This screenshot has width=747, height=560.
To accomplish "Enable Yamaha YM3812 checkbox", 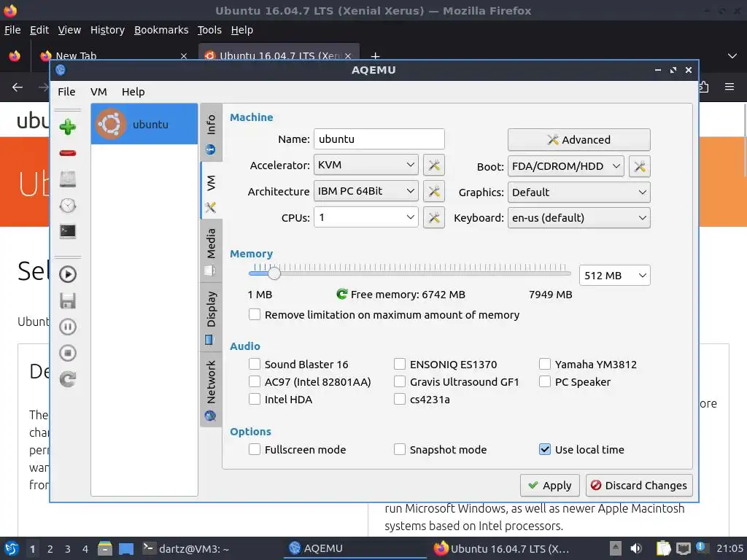I will (x=544, y=365).
